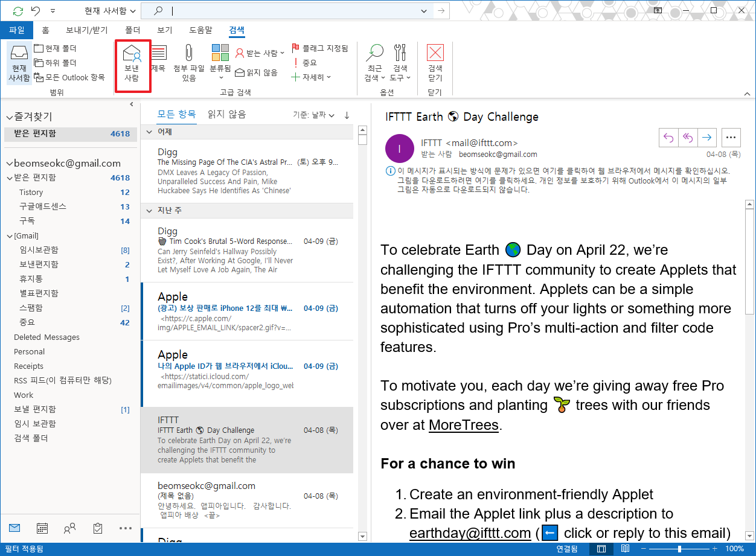Open the 도움말 ribbon tab

200,30
